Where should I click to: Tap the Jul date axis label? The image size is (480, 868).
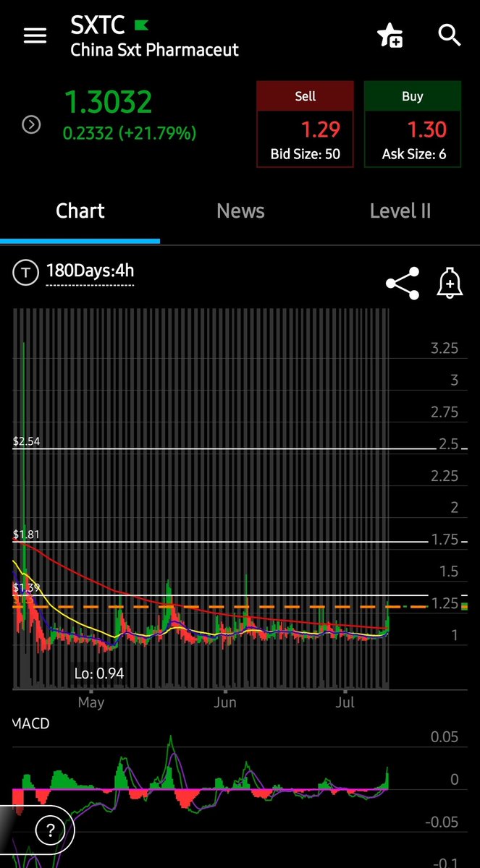tap(345, 702)
